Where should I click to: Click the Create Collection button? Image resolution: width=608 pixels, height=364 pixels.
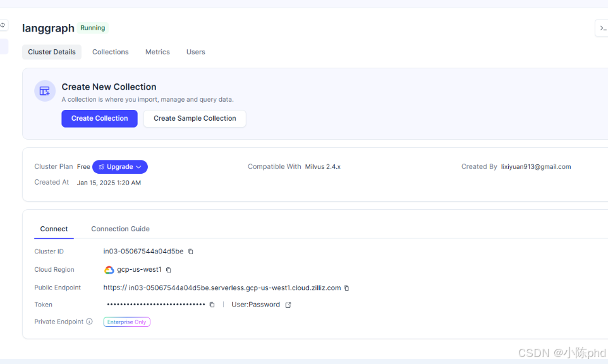pyautogui.click(x=99, y=118)
